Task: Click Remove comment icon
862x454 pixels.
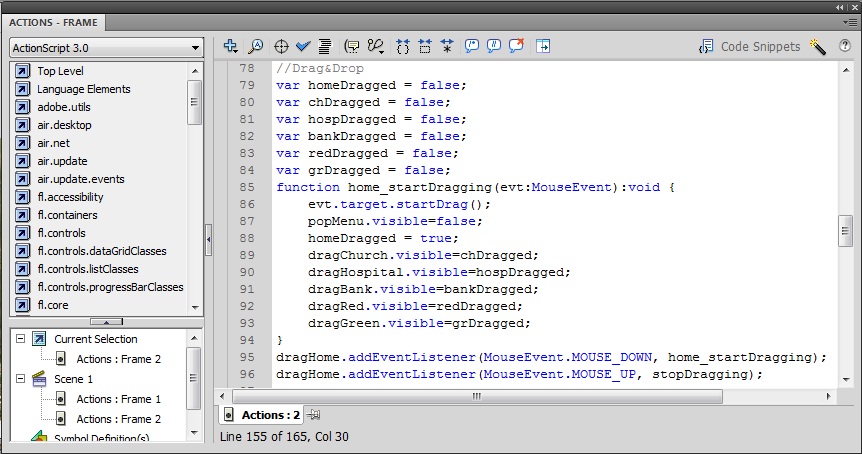Action: point(516,46)
